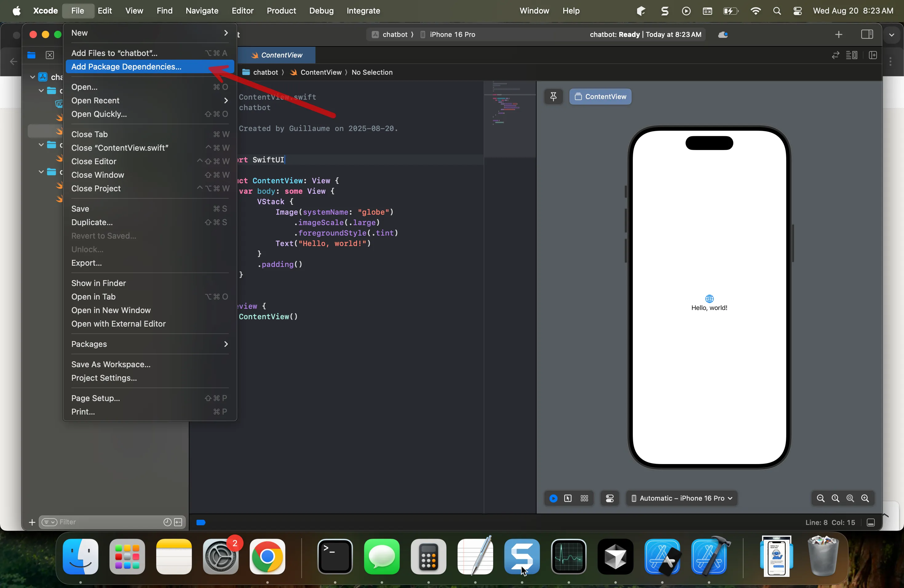This screenshot has height=588, width=904.
Task: Open the preview variants grid icon
Action: (x=584, y=499)
